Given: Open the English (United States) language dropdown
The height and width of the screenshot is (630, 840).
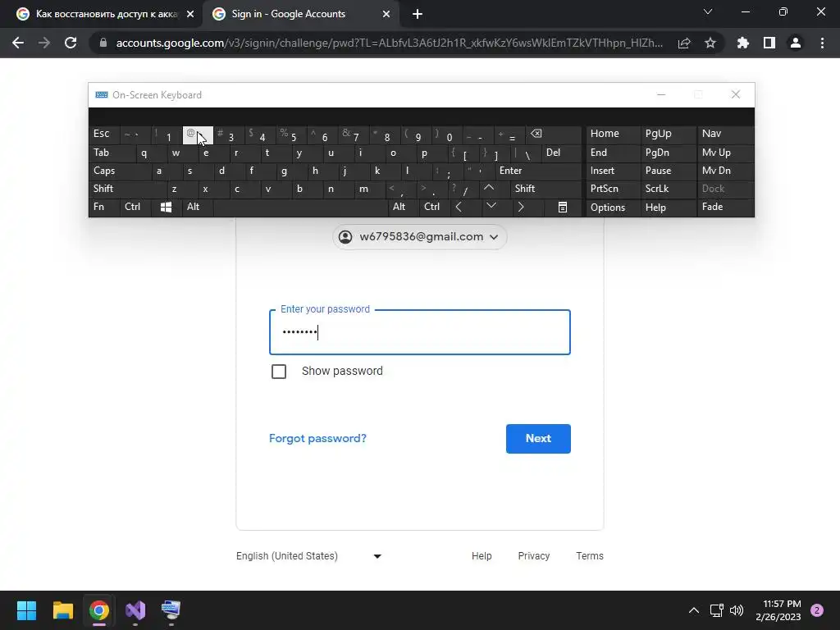Looking at the screenshot, I should (x=309, y=556).
